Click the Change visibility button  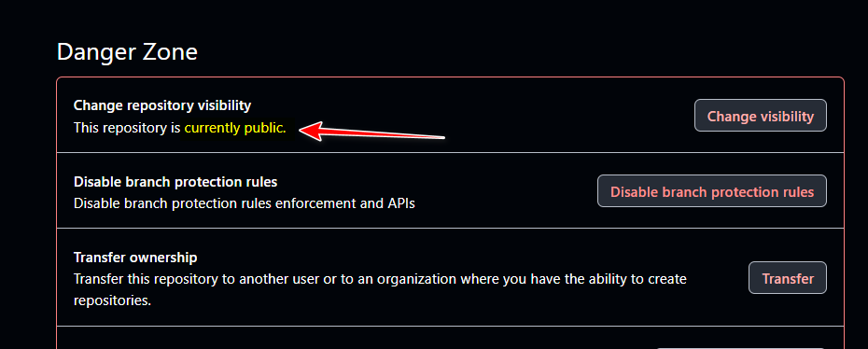[760, 116]
